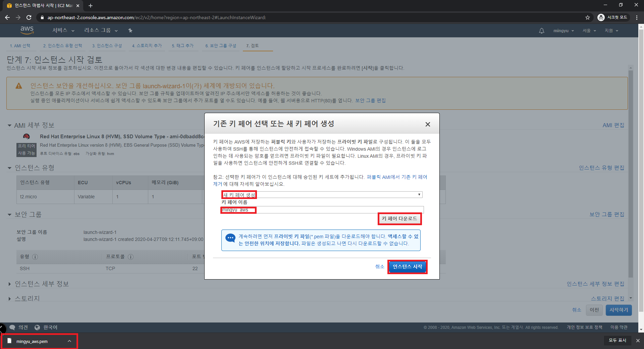Open the 리소스 그룹 dropdown
644x349 pixels.
pyautogui.click(x=101, y=30)
